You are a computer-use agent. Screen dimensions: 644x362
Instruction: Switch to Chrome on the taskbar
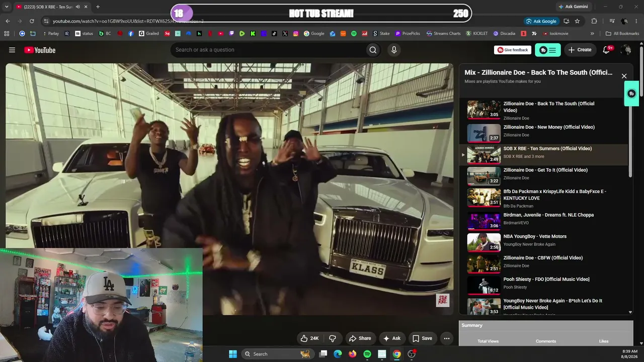click(397, 354)
